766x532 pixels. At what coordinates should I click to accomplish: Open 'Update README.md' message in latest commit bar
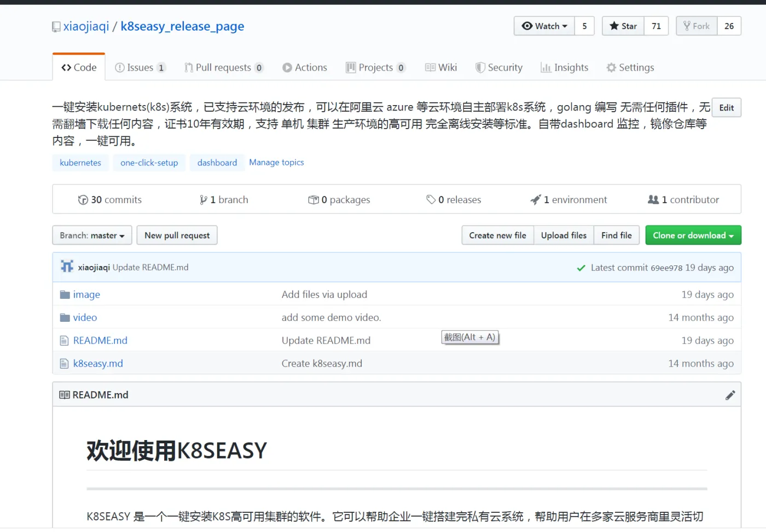150,267
